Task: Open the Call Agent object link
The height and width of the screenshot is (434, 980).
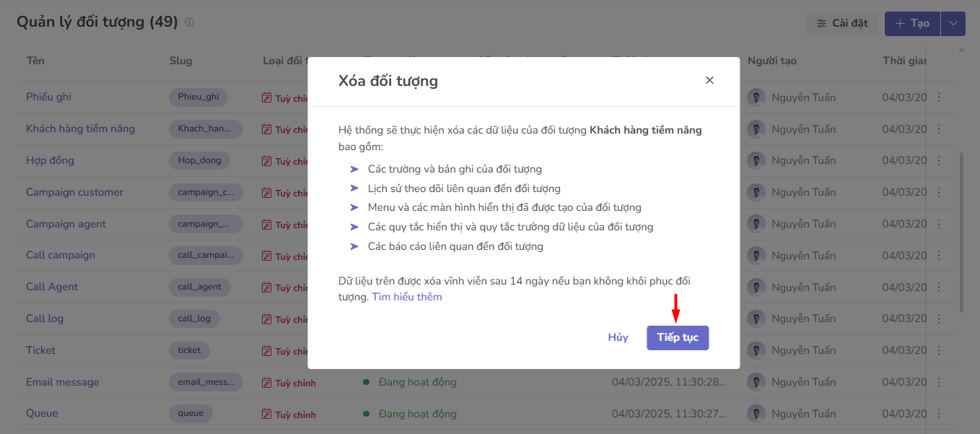Action: coord(52,287)
